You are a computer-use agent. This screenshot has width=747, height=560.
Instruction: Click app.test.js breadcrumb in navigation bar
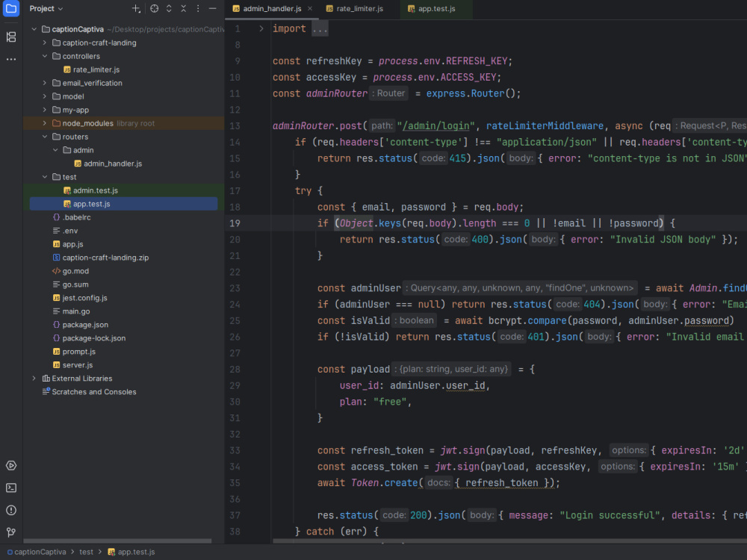131,552
